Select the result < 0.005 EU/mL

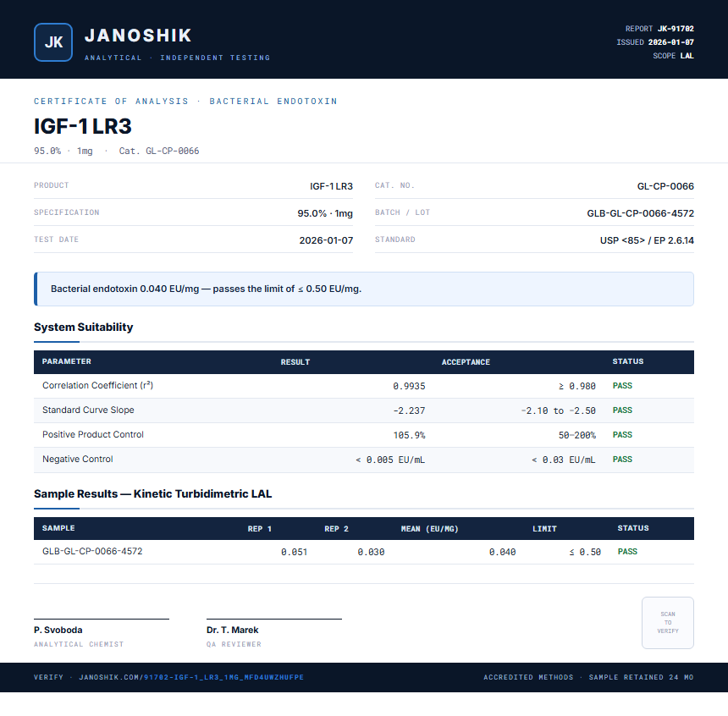click(x=390, y=460)
